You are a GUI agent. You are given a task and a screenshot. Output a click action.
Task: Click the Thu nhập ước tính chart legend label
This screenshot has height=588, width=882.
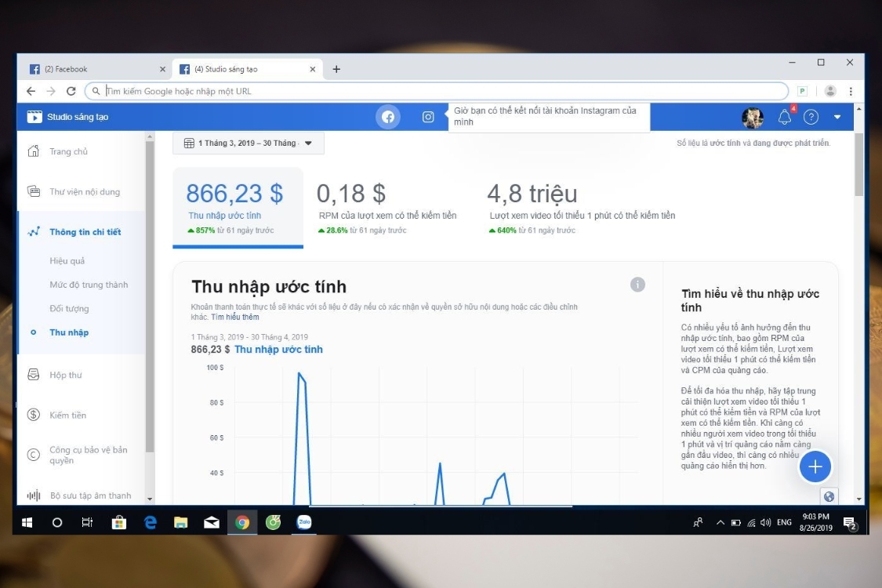[x=278, y=350]
